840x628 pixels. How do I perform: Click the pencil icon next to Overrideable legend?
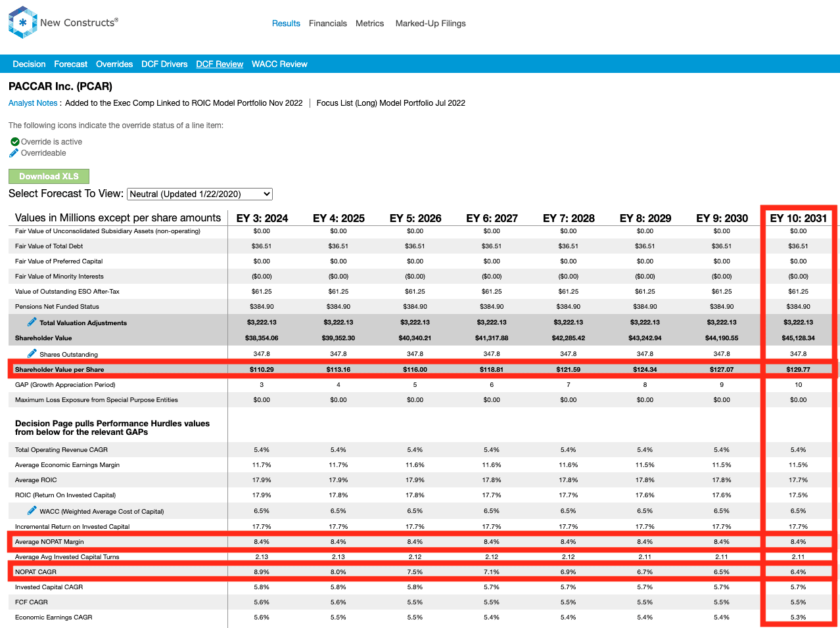14,153
